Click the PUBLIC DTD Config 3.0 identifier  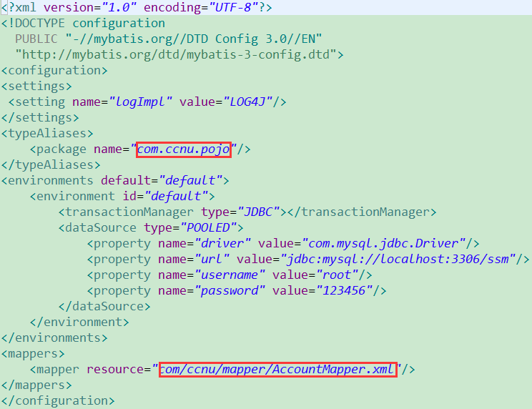[193, 39]
